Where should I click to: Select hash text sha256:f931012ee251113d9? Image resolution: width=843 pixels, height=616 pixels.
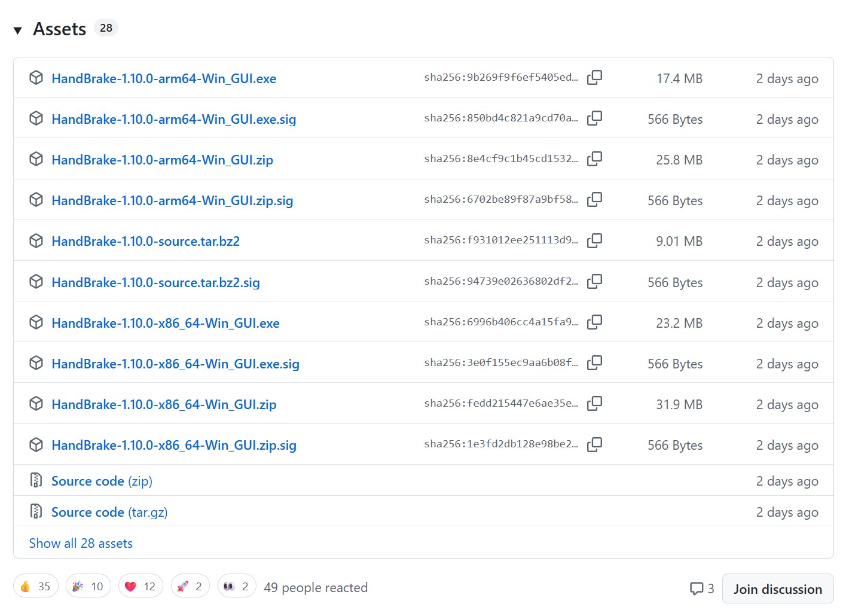pos(501,240)
